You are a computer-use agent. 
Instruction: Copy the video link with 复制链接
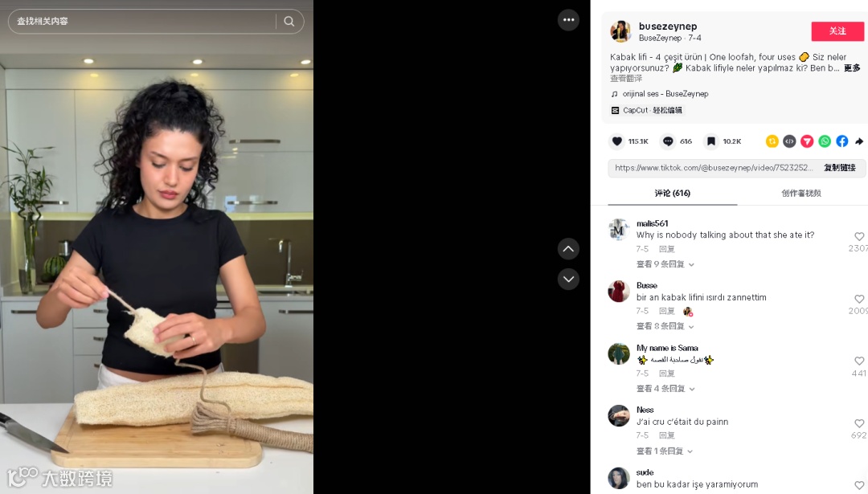(x=840, y=168)
